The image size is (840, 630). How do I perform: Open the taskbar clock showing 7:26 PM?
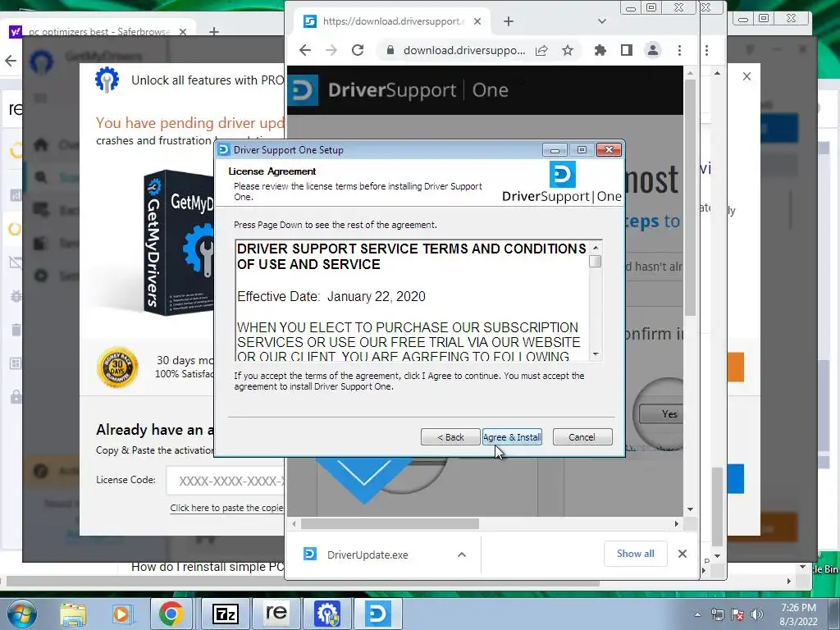click(798, 614)
